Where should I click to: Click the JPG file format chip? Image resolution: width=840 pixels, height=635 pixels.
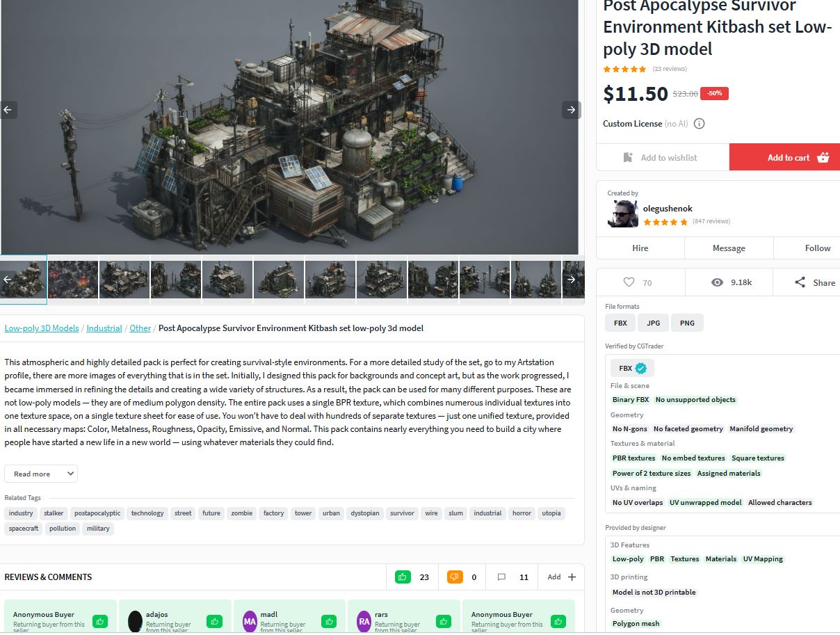pyautogui.click(x=654, y=323)
